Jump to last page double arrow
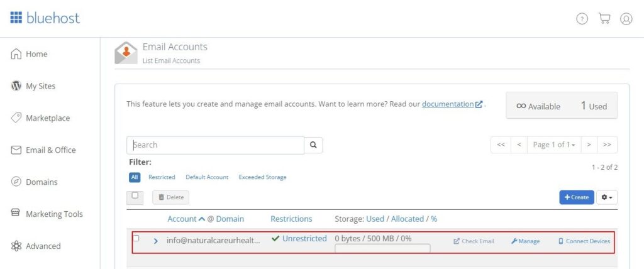The image size is (644, 269). (607, 145)
